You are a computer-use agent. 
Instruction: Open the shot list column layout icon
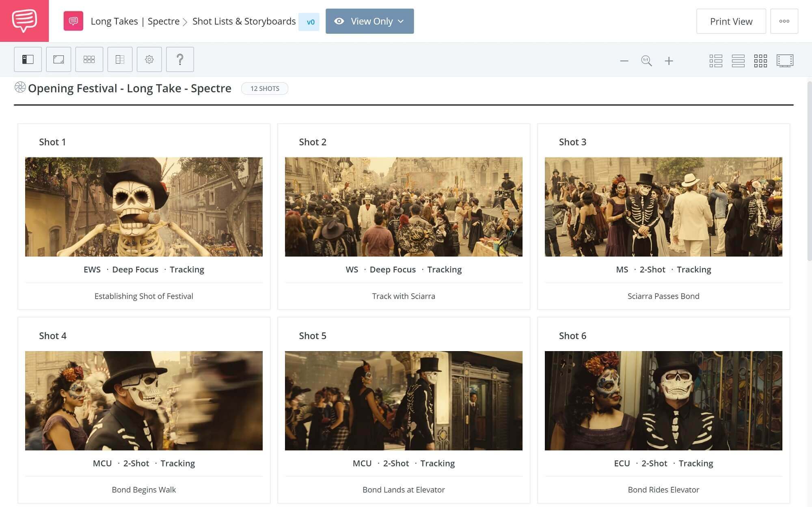120,60
